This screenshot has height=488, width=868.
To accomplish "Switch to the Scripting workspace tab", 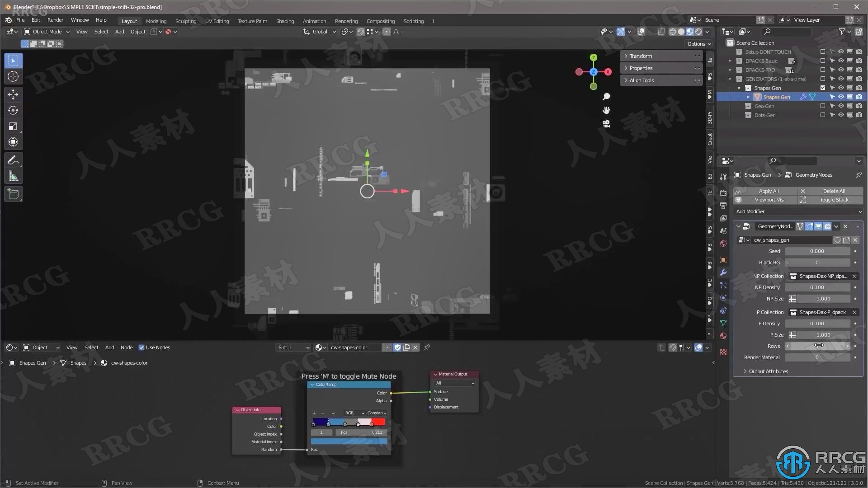I will point(413,21).
